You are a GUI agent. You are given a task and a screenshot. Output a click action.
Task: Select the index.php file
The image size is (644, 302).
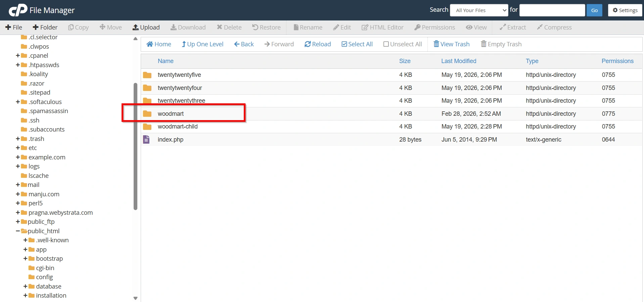pyautogui.click(x=391, y=140)
